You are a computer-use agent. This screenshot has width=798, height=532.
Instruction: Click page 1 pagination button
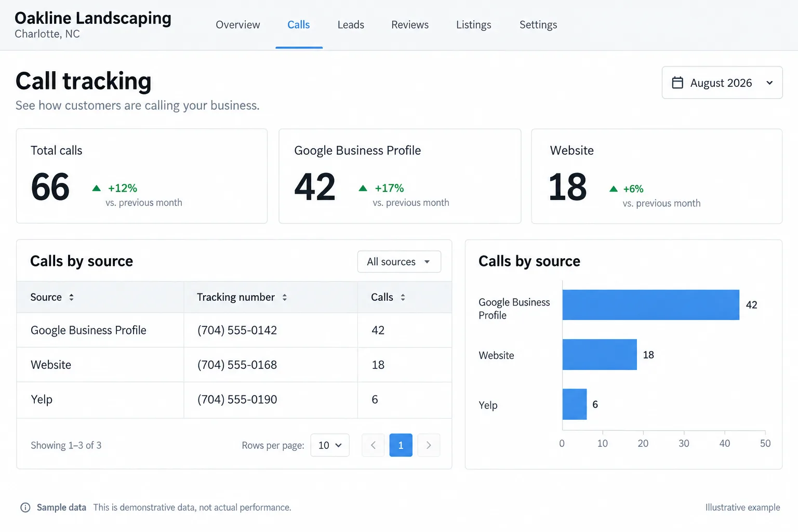tap(401, 445)
